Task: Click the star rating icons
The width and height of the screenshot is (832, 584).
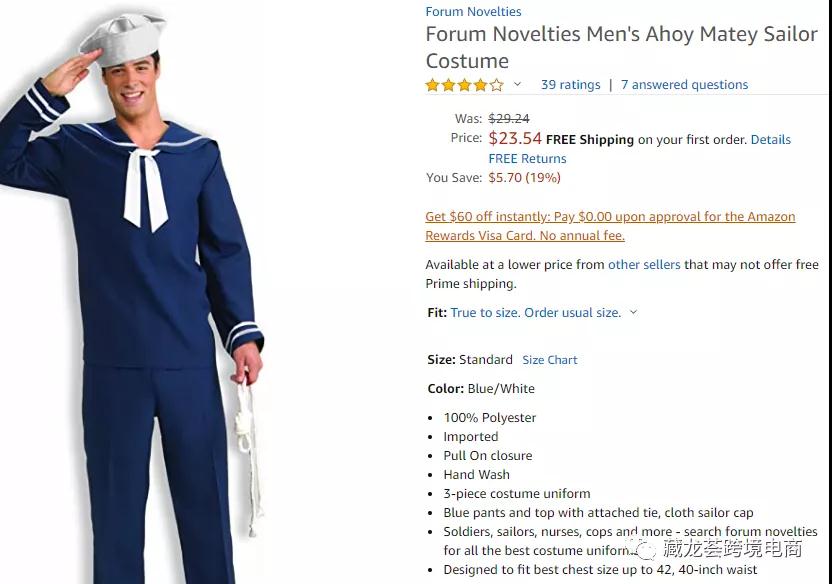Action: pyautogui.click(x=464, y=85)
